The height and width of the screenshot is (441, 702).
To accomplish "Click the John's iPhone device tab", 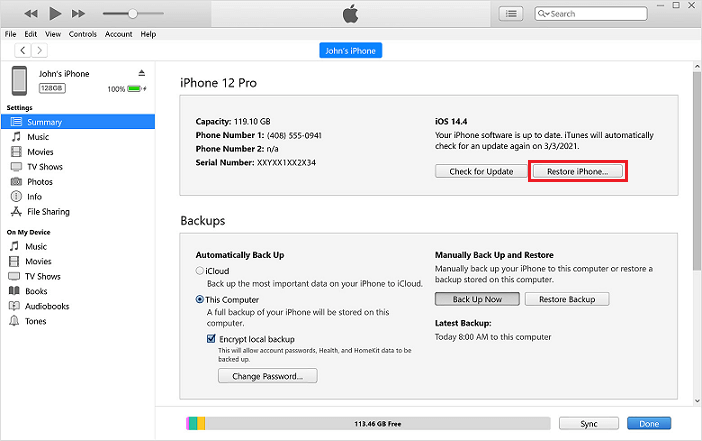I will click(x=351, y=50).
